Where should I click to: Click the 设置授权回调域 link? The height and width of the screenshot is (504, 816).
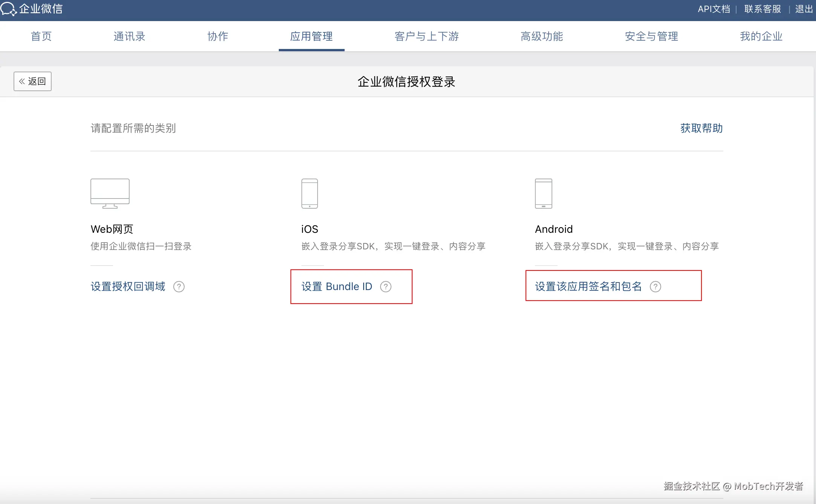[x=128, y=287]
